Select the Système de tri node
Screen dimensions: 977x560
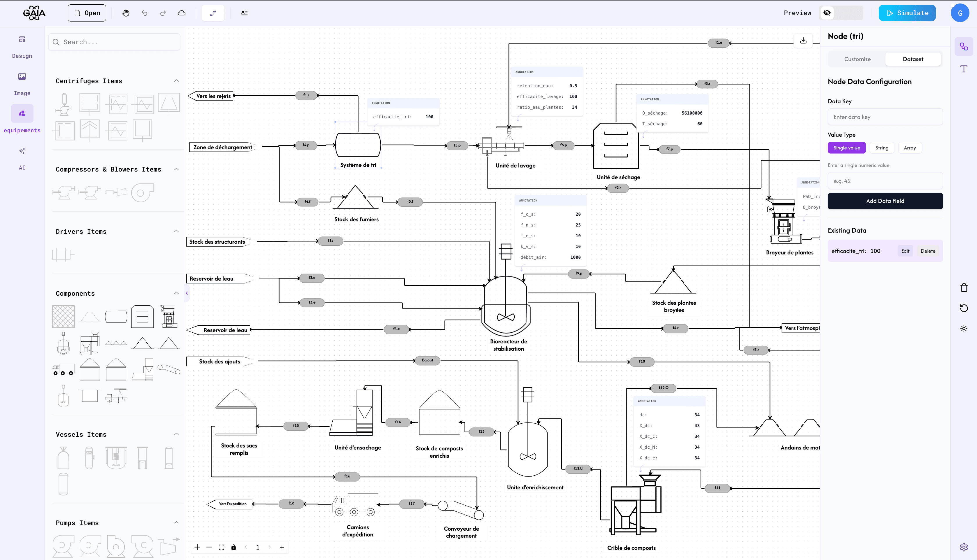tap(358, 145)
